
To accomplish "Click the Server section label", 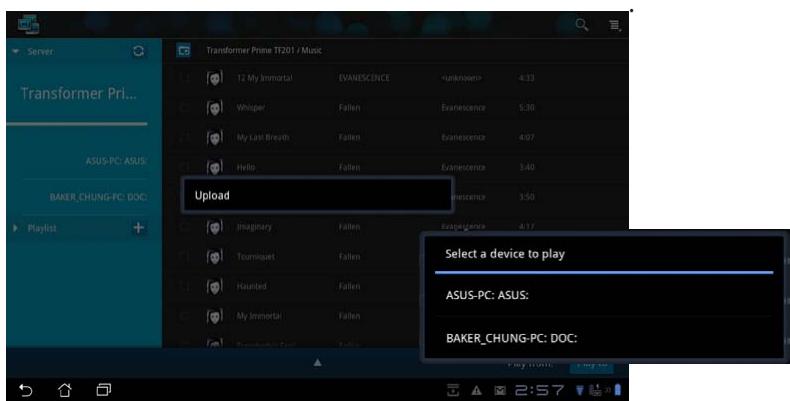I will tap(40, 51).
